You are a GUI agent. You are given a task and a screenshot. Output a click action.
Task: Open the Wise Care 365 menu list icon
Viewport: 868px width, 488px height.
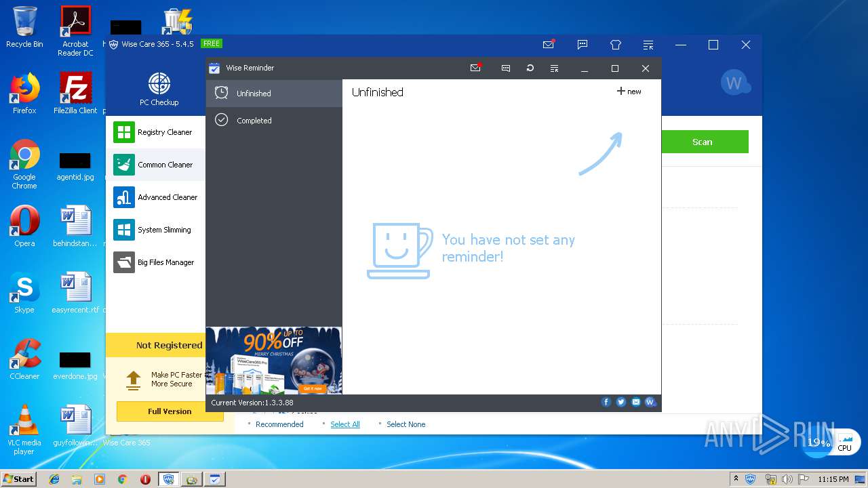(x=648, y=45)
